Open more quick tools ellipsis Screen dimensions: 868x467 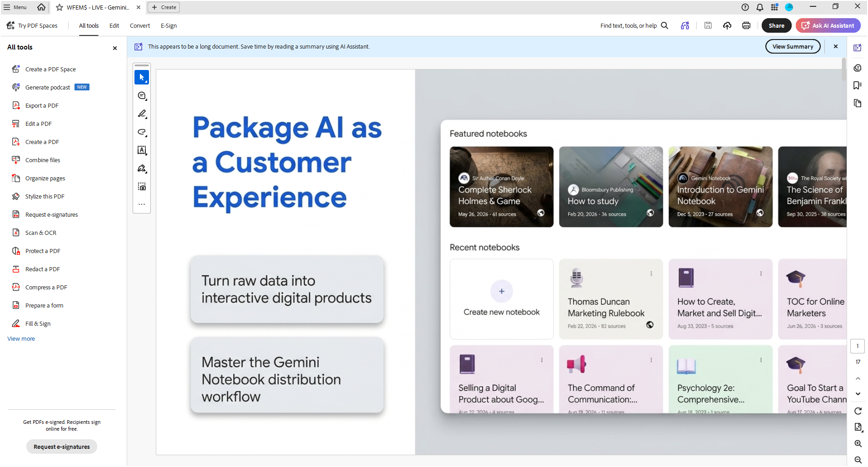pyautogui.click(x=142, y=204)
